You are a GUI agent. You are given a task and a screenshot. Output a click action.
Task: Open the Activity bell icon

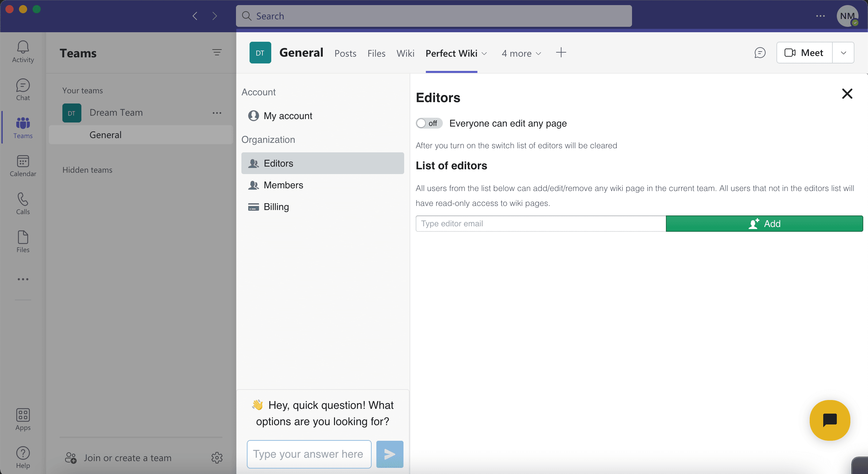click(23, 52)
